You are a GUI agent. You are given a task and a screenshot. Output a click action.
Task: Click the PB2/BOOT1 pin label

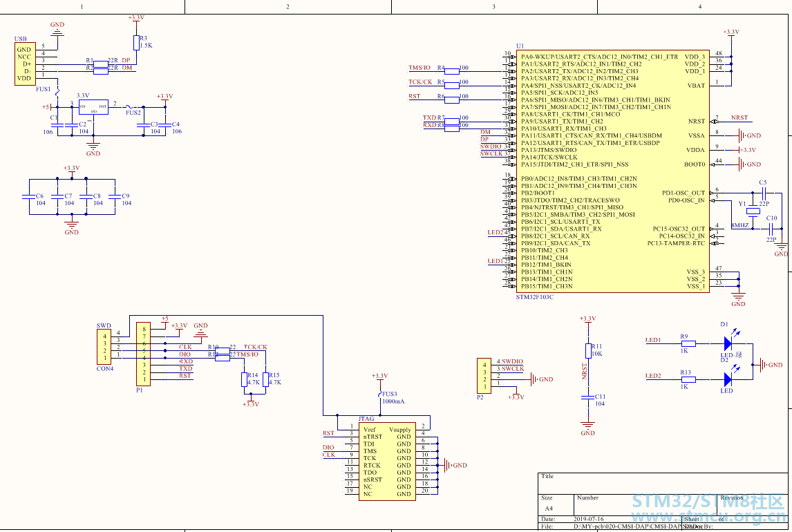(x=538, y=193)
